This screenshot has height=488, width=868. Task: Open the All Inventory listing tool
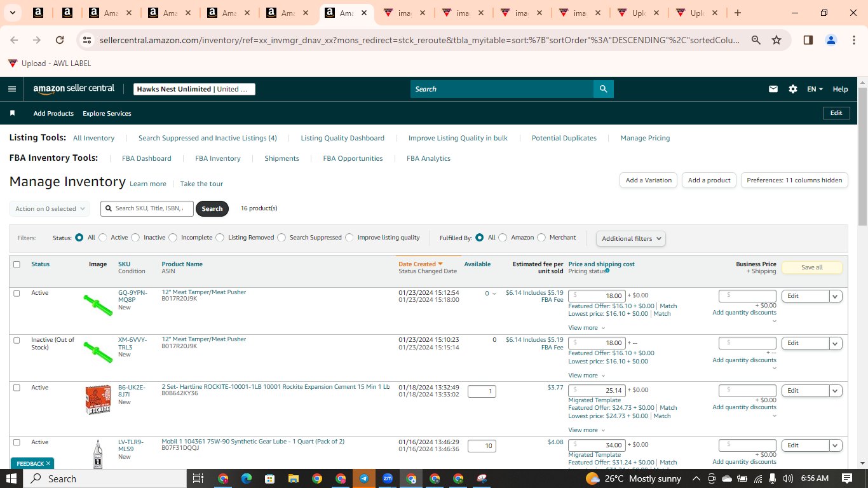[94, 138]
